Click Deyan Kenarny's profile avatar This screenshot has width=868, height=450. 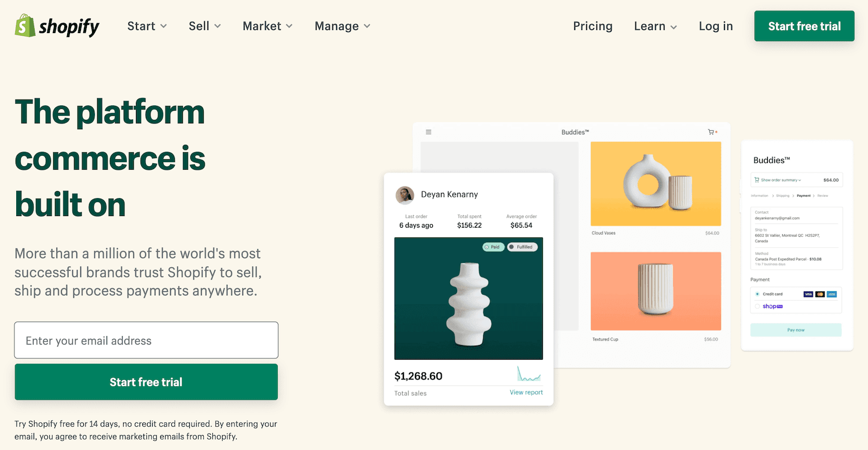click(x=405, y=195)
